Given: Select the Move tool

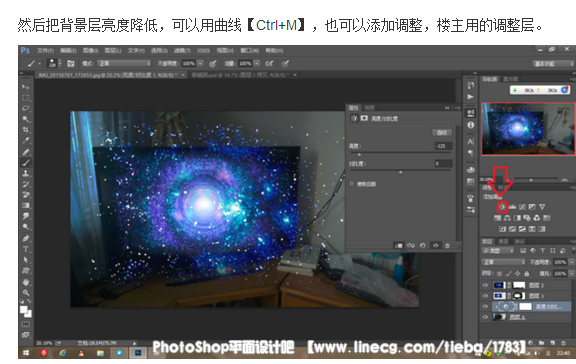Looking at the screenshot, I should [26, 87].
